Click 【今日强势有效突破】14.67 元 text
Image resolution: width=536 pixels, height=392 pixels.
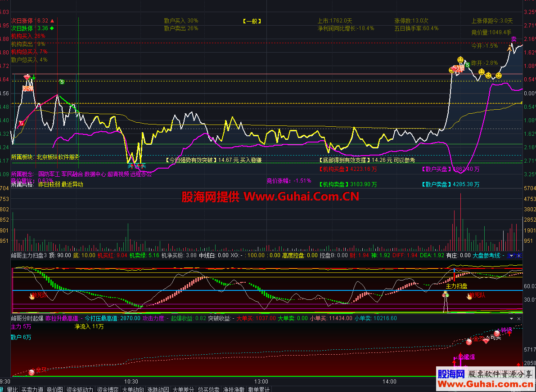[214, 160]
